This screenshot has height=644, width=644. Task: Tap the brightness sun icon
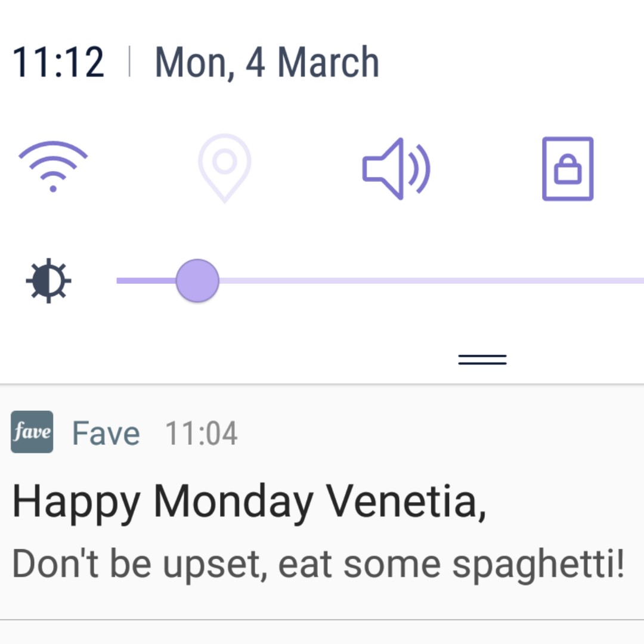[48, 281]
